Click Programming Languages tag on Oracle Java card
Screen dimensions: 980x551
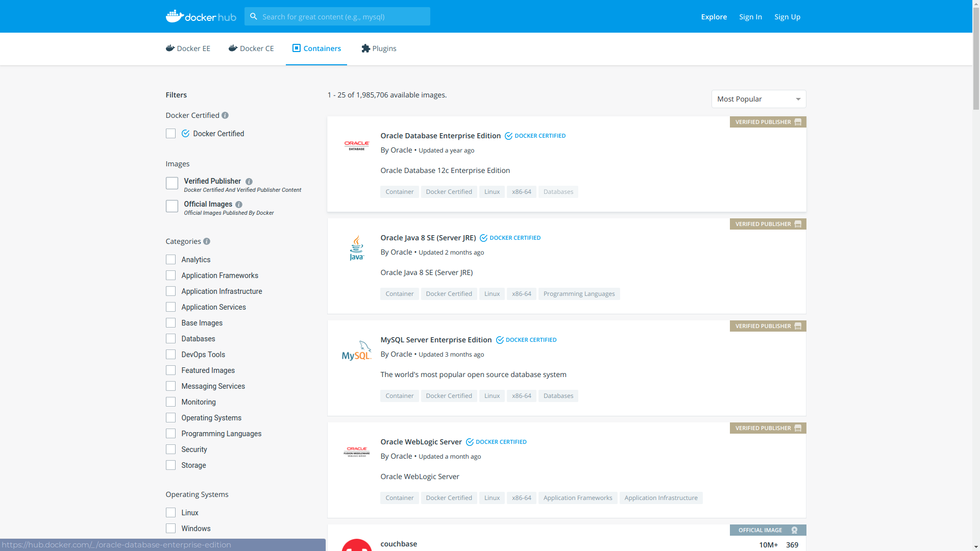click(x=579, y=294)
